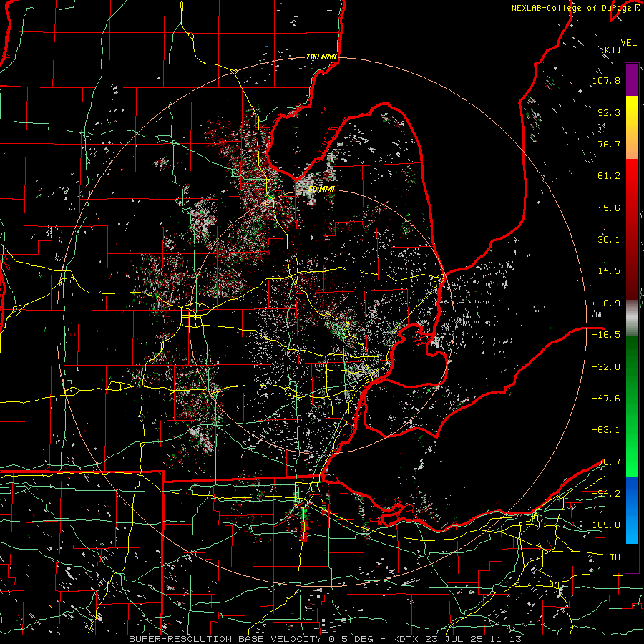Click the 50 NMI range ring label

321,189
